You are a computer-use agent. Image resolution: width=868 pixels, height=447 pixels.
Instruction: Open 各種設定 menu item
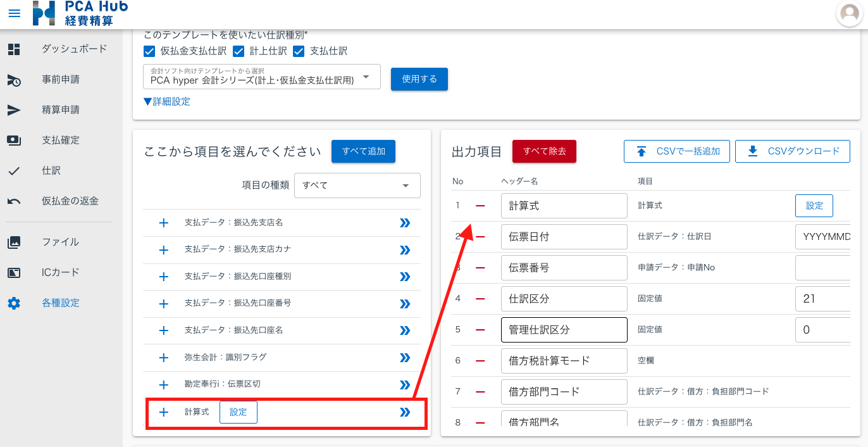61,303
